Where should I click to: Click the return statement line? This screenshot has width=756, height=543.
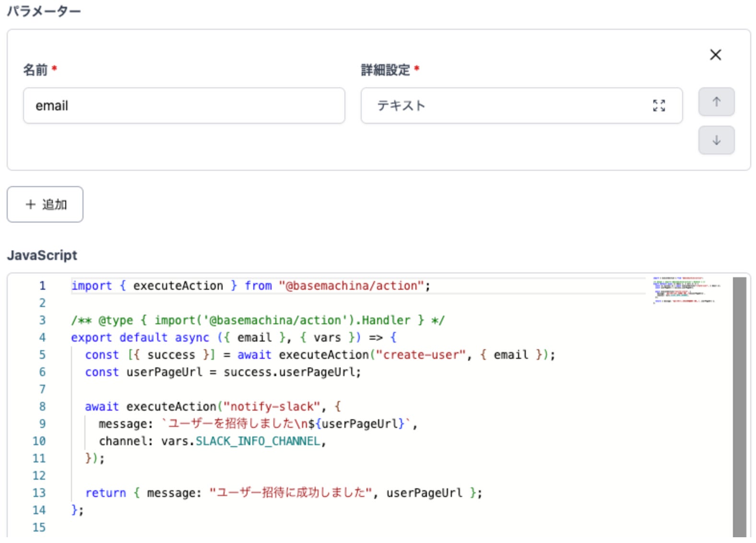[283, 493]
